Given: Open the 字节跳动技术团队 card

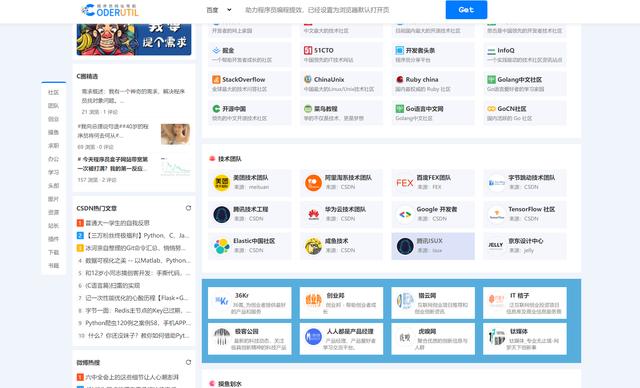Looking at the screenshot, I should click(x=525, y=182).
